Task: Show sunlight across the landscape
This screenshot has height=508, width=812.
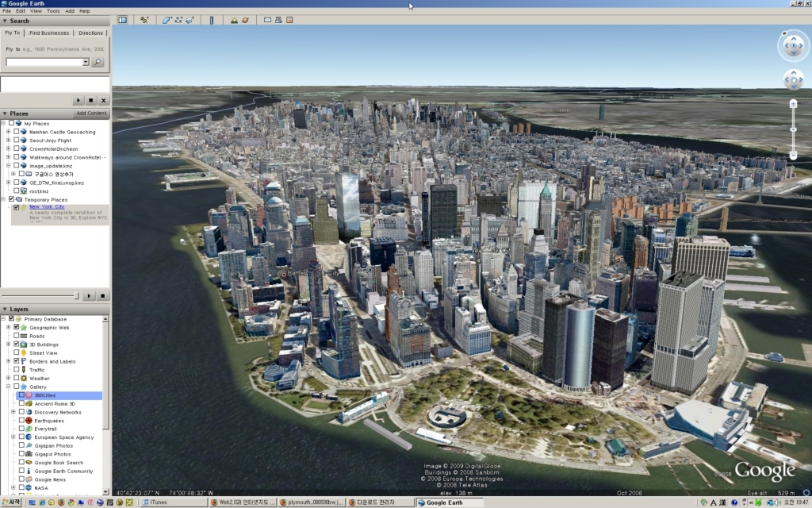Action: pos(234,20)
